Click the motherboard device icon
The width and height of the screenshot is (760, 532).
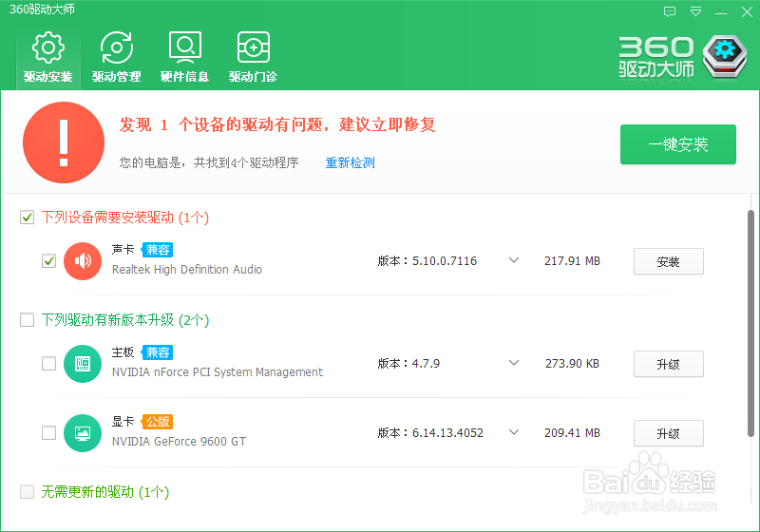pos(83,364)
